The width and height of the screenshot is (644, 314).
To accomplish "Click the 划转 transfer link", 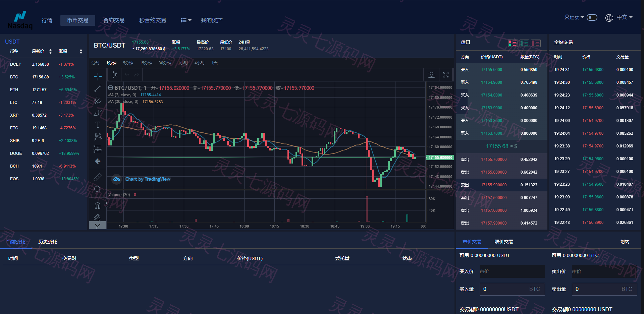I will click(625, 242).
